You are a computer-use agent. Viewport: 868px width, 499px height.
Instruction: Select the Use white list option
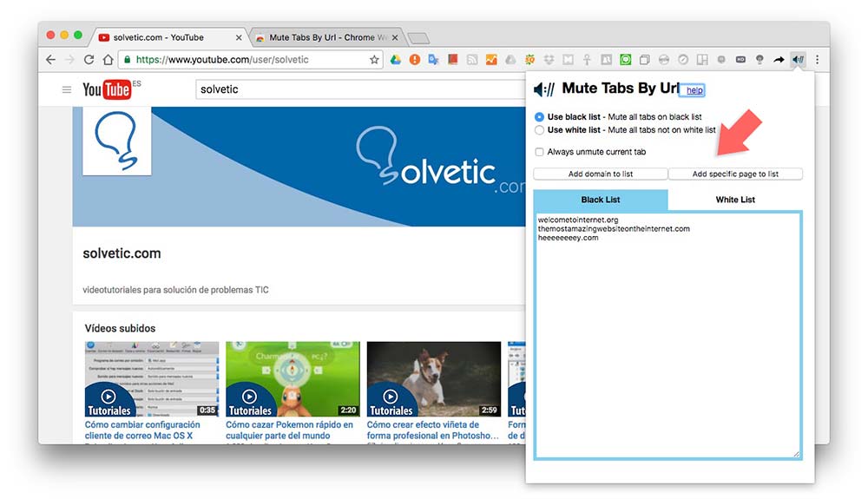pyautogui.click(x=539, y=130)
